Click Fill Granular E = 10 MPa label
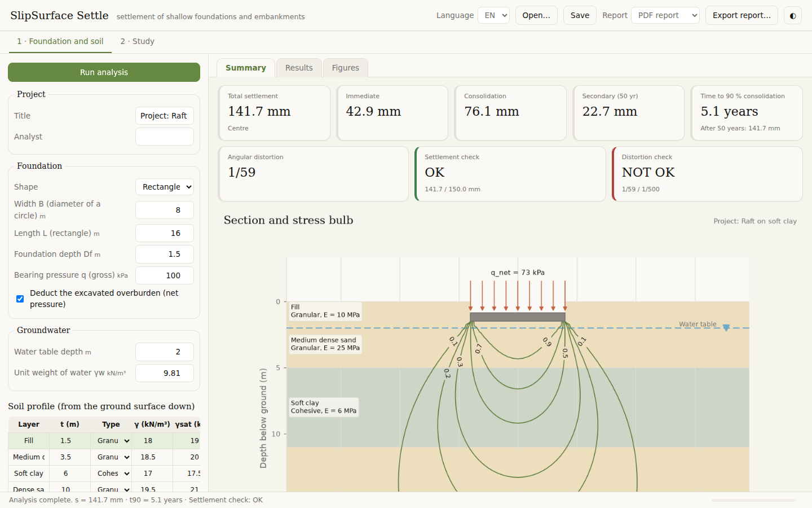812x508 pixels. (325, 311)
